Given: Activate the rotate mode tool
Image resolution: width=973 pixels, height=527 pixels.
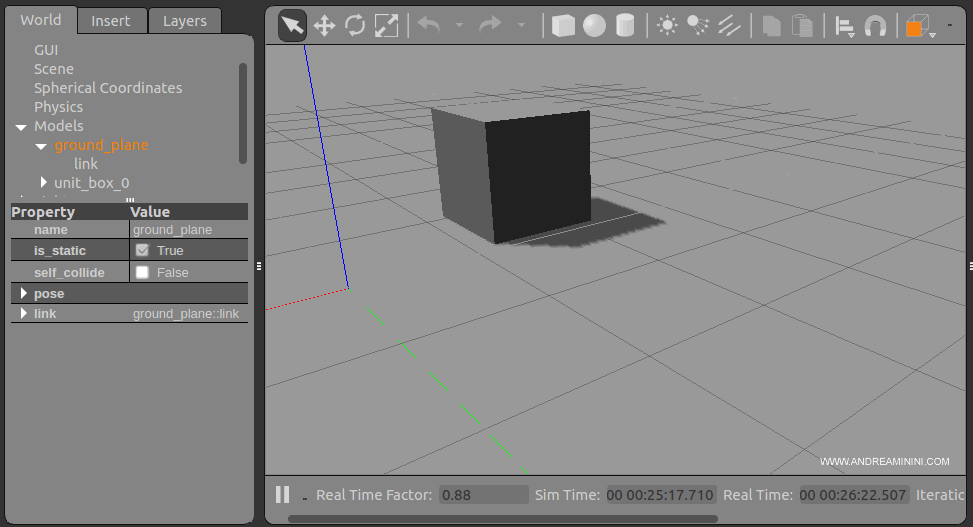Looking at the screenshot, I should 355,25.
